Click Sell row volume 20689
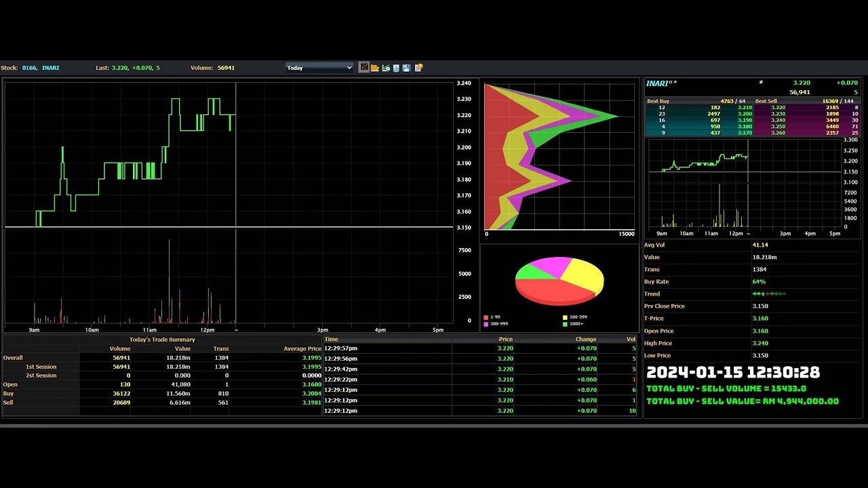 (121, 403)
